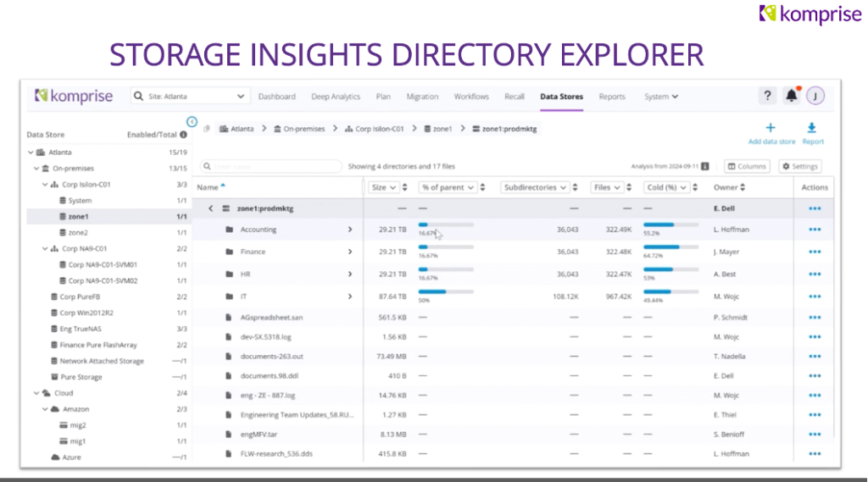Open the % of parent column dropdown
Screen dimensions: 868x482
(448, 187)
